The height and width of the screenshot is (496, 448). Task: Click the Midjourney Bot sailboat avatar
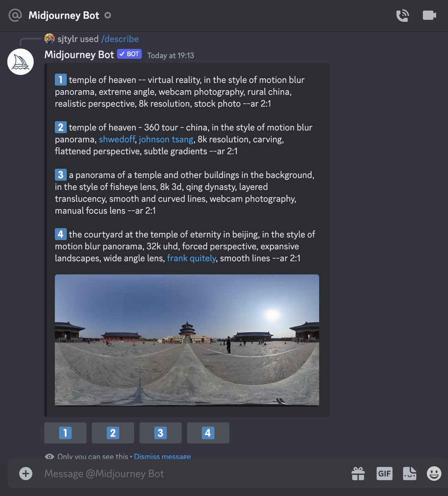tap(21, 62)
